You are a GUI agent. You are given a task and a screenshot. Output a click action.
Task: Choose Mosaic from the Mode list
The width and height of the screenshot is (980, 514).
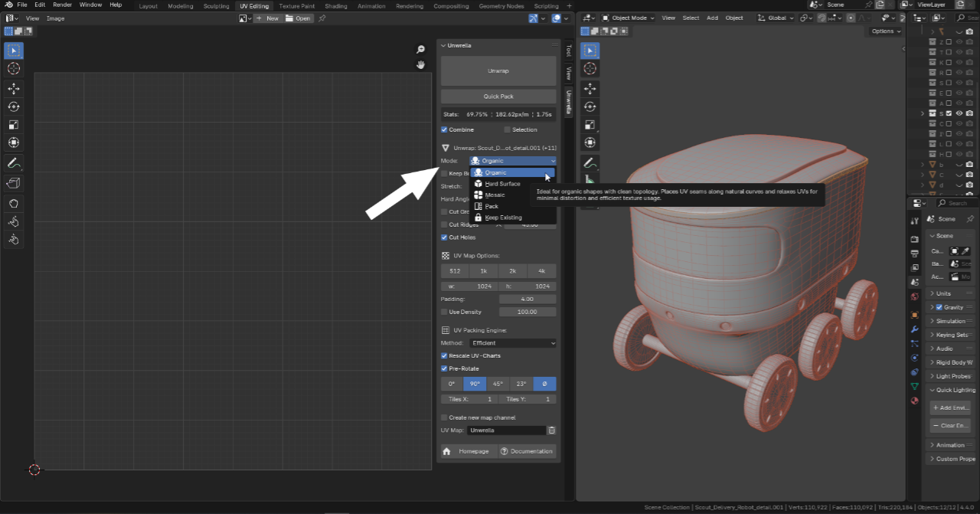[x=514, y=195]
